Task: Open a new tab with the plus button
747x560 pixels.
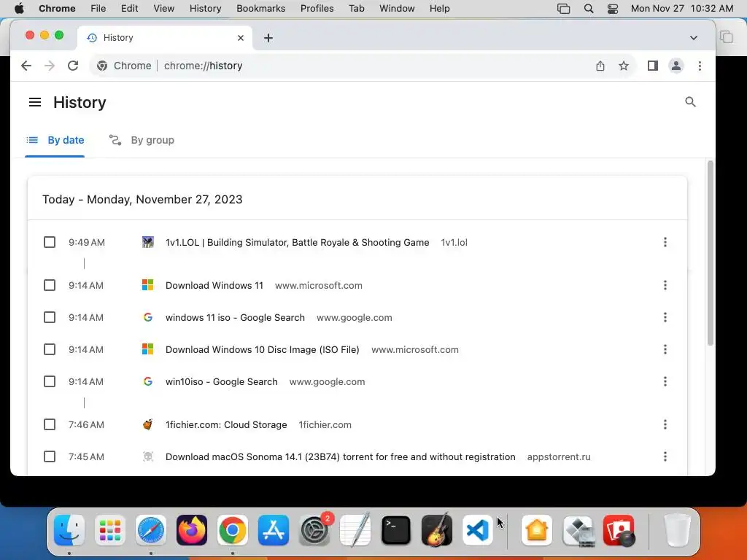Action: click(x=268, y=38)
